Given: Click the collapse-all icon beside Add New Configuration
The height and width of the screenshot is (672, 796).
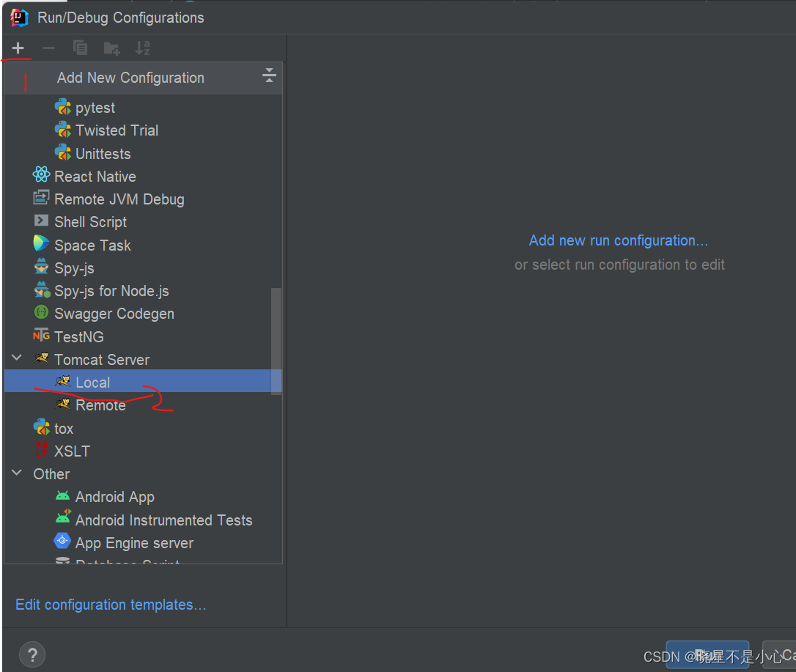Looking at the screenshot, I should coord(269,75).
